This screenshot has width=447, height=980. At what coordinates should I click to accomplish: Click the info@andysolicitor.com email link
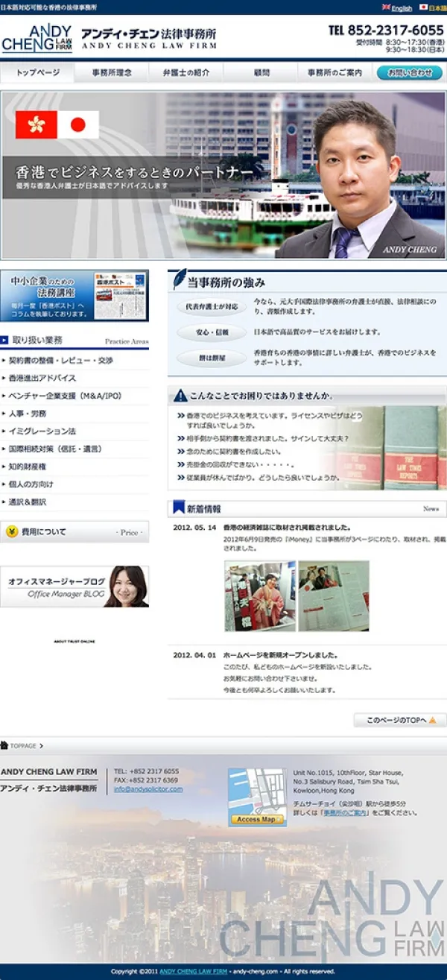point(148,789)
